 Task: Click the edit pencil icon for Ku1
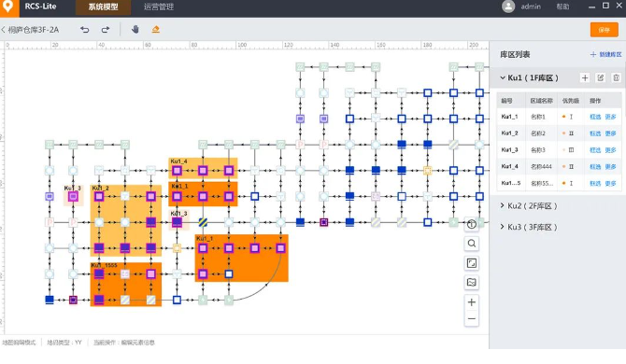601,77
